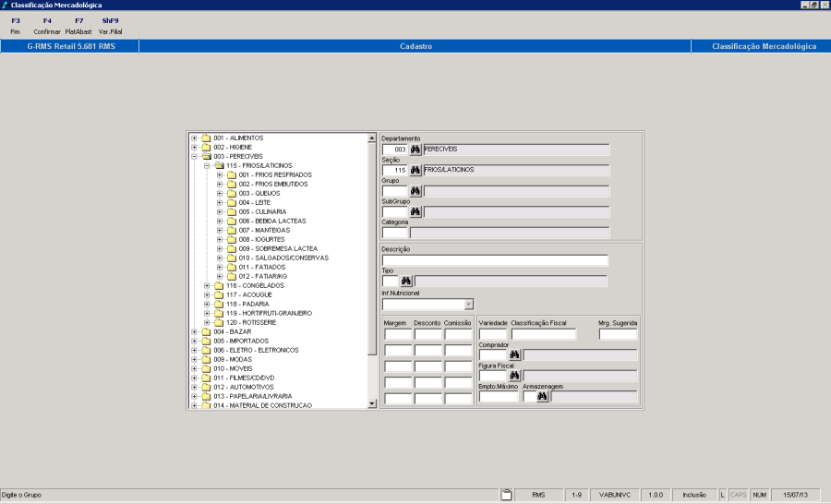
Task: Select 010 - MOVEIS tree row
Action: tap(233, 368)
